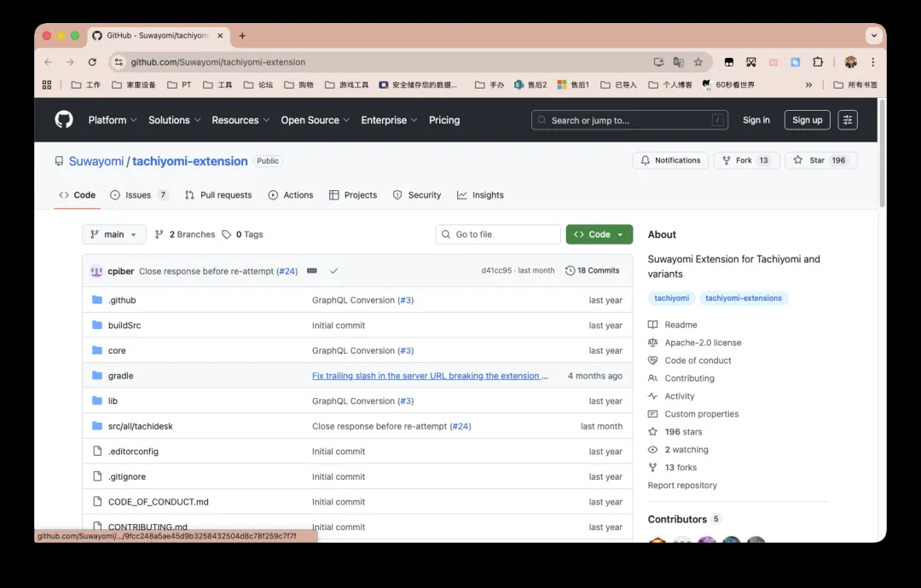Expand the main branch dropdown
The width and height of the screenshot is (921, 588).
point(113,234)
